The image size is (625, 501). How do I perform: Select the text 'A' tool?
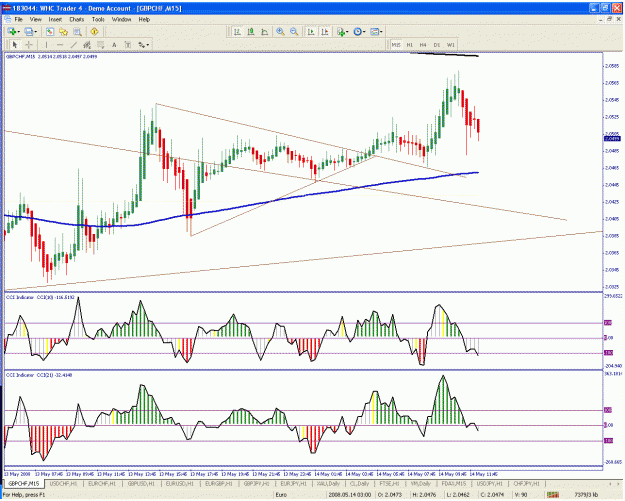pos(114,45)
